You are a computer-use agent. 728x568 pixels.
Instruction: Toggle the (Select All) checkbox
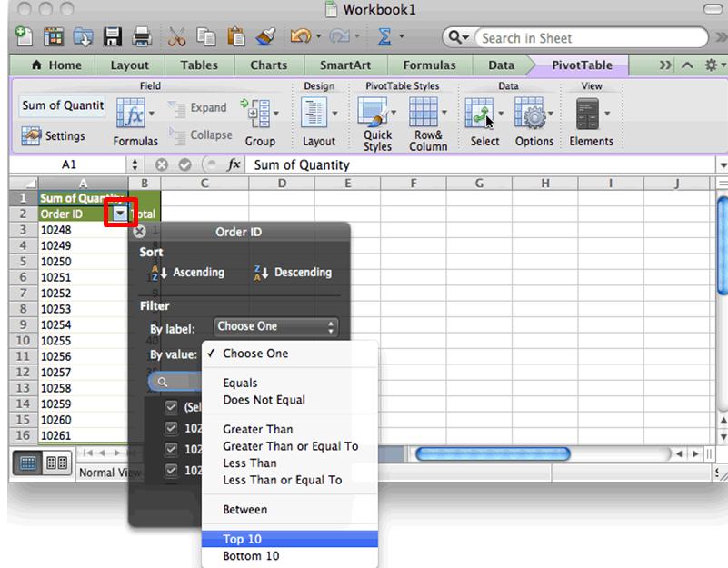point(172,407)
